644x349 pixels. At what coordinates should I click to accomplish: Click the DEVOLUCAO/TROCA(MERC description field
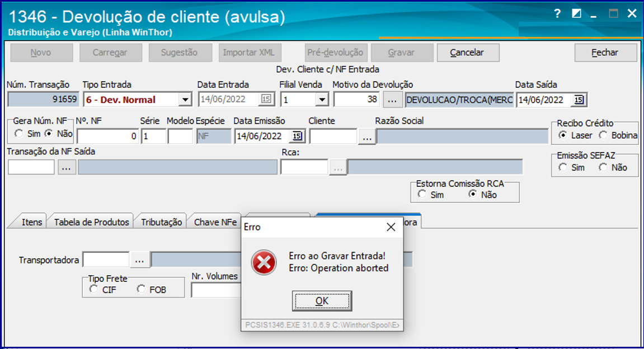coord(459,100)
